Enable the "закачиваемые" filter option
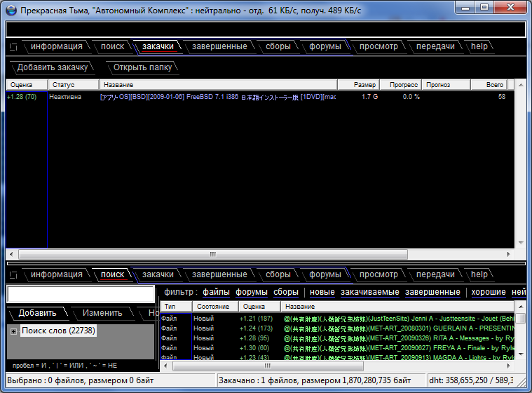 pyautogui.click(x=370, y=292)
